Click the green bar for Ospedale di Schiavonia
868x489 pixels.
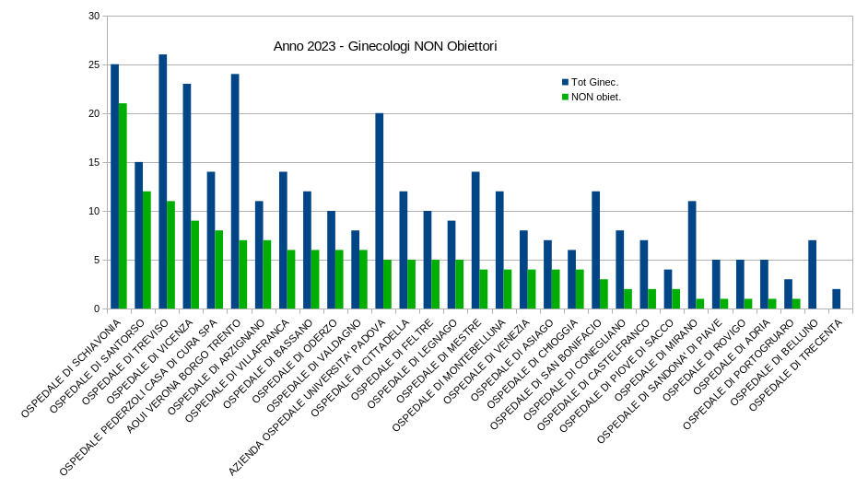tap(123, 205)
